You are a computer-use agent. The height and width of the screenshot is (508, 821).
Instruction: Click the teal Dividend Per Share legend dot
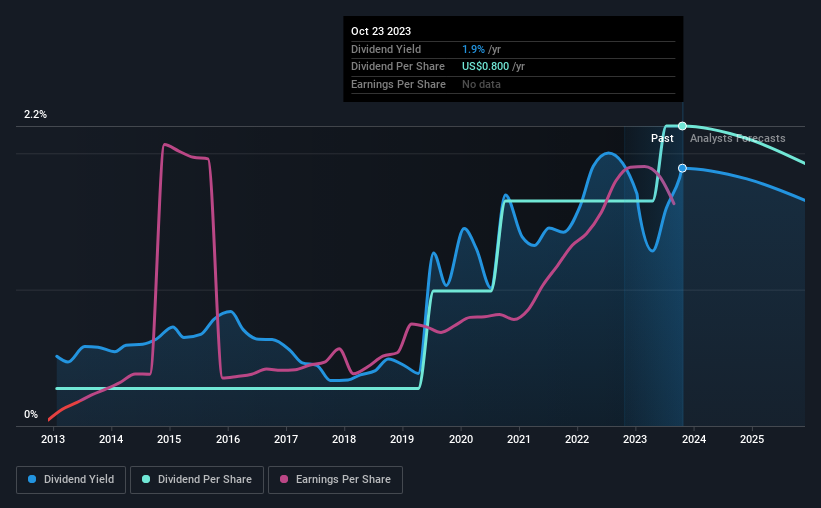click(x=146, y=479)
